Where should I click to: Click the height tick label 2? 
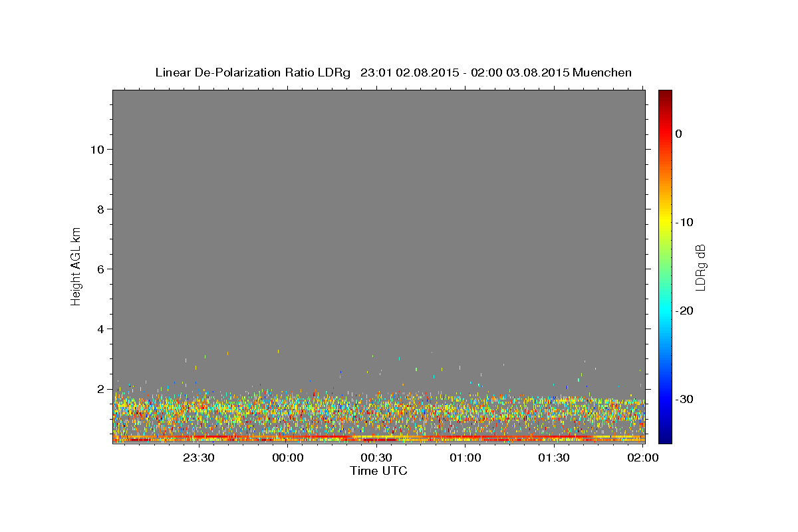[101, 388]
